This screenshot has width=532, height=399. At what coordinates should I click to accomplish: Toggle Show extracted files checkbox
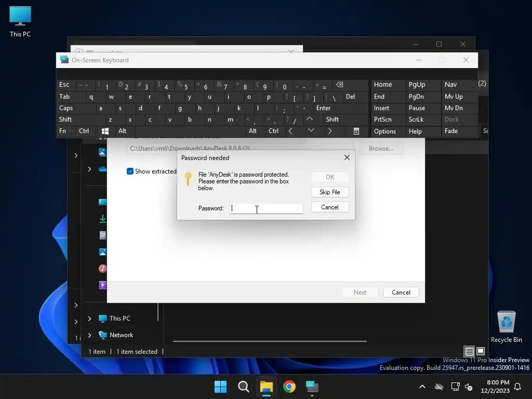tap(130, 171)
